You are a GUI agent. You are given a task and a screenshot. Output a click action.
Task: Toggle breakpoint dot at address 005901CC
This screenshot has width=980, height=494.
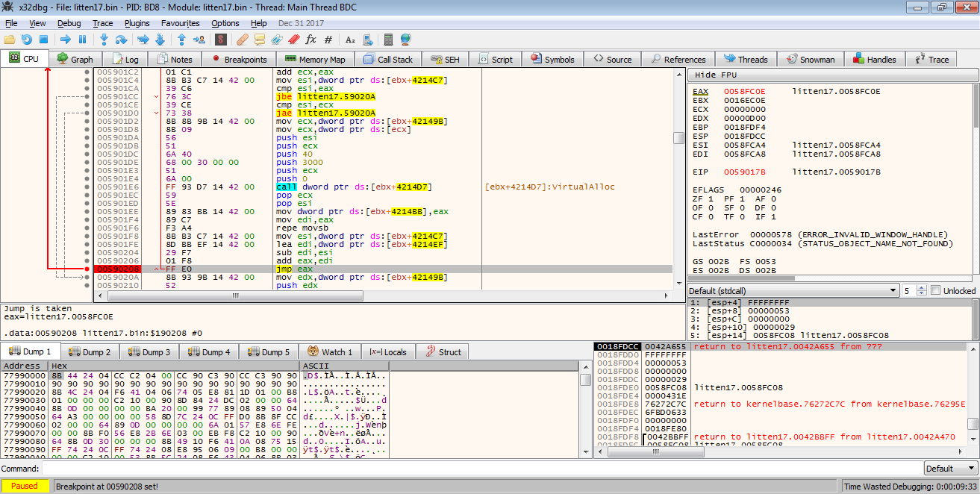point(87,96)
